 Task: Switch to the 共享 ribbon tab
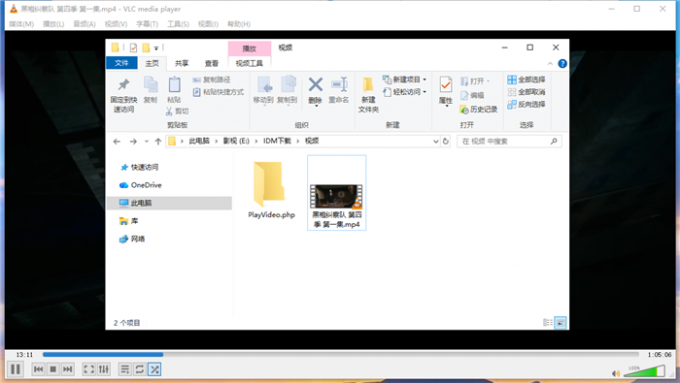tap(182, 63)
